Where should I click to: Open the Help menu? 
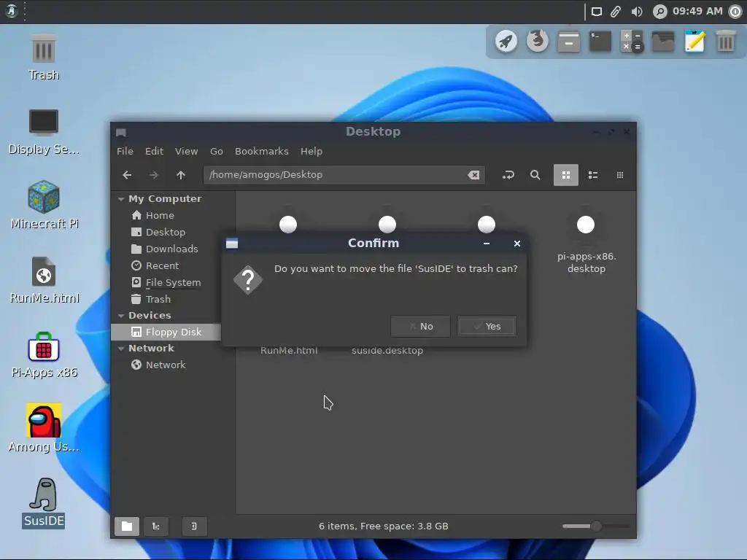(x=311, y=151)
